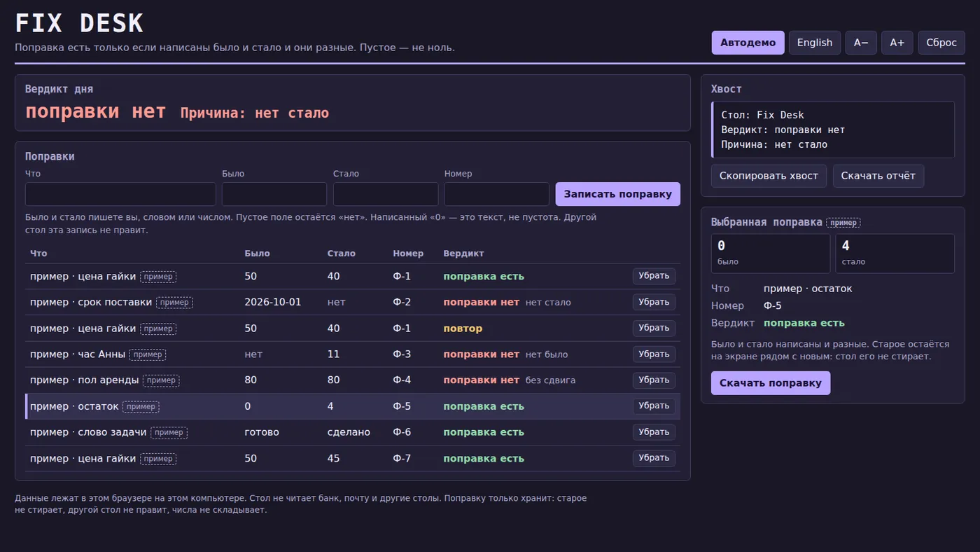Select row 'пример · пол аренды'
Image resolution: width=980 pixels, height=552 pixels.
click(352, 380)
